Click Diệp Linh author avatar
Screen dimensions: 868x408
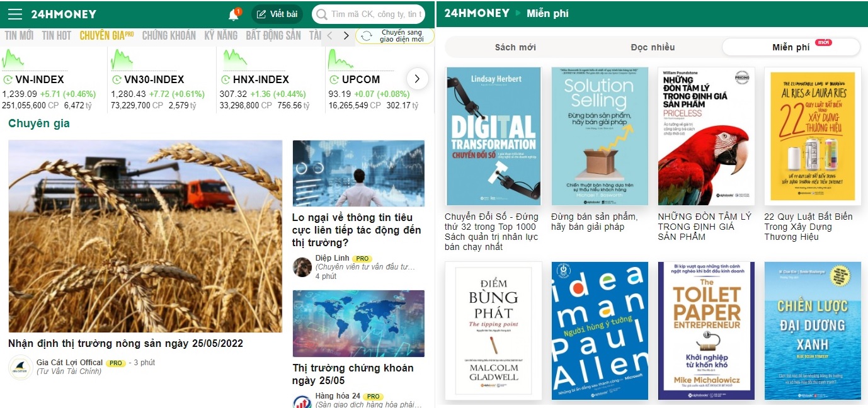(x=302, y=267)
